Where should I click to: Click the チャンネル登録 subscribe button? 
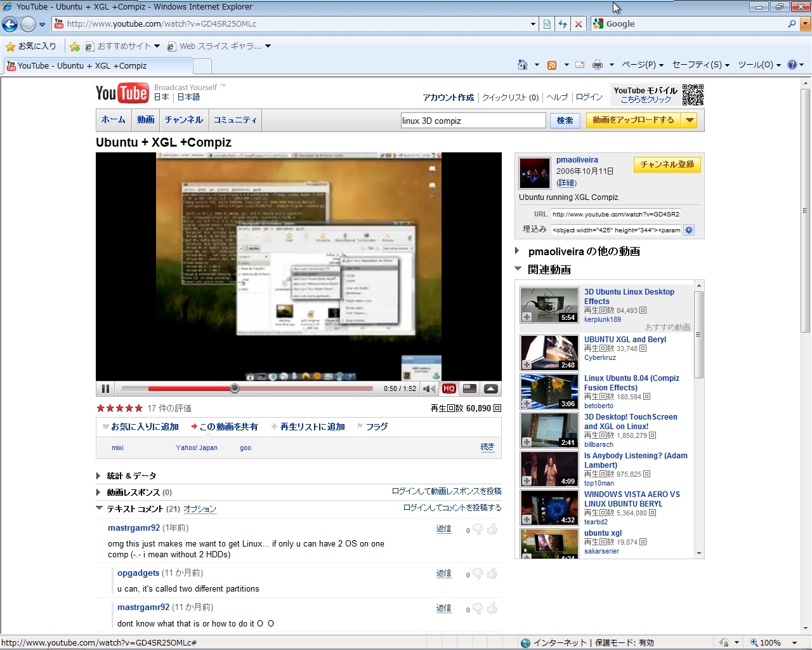(x=667, y=164)
